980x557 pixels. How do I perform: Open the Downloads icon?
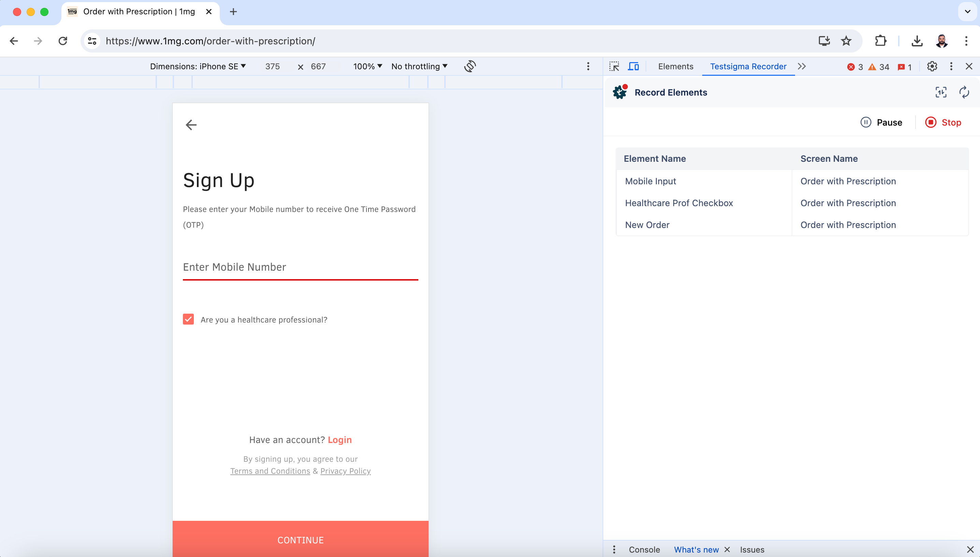pos(917,41)
